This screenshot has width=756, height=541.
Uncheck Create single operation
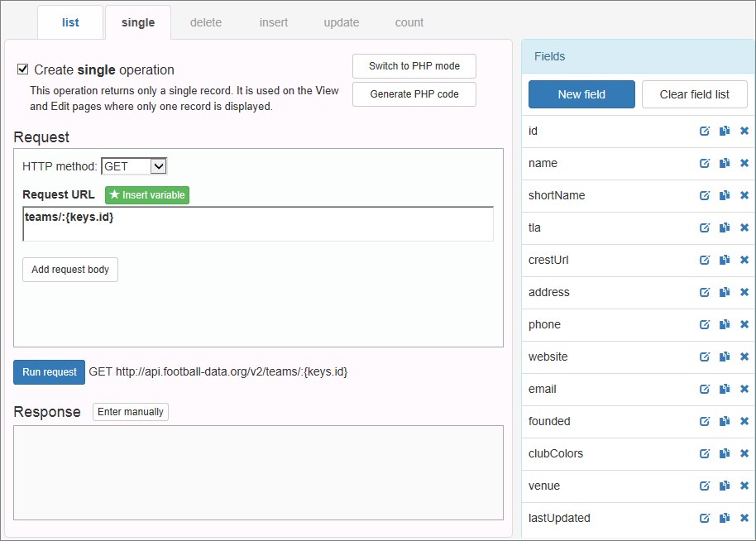pyautogui.click(x=21, y=70)
